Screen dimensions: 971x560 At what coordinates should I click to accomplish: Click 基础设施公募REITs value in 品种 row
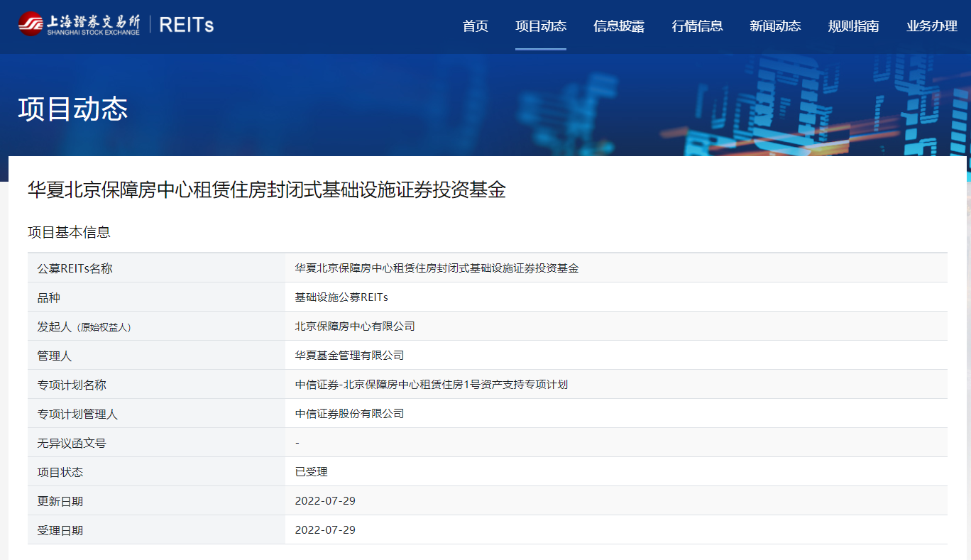341,297
